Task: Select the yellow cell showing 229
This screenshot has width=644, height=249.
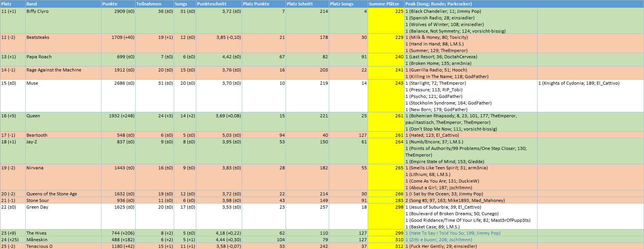Action: pos(386,44)
